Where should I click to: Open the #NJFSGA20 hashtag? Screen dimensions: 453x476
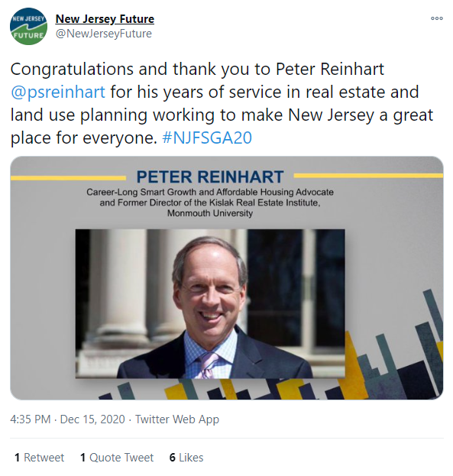207,138
